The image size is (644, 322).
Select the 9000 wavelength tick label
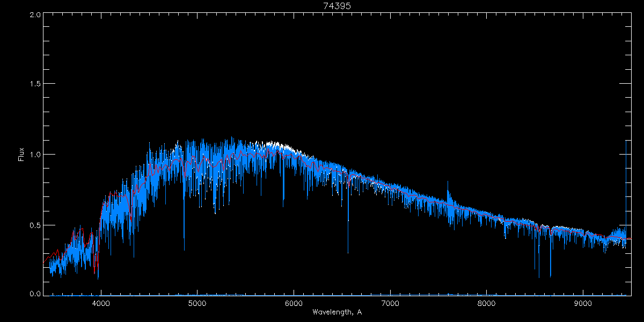[x=583, y=303]
